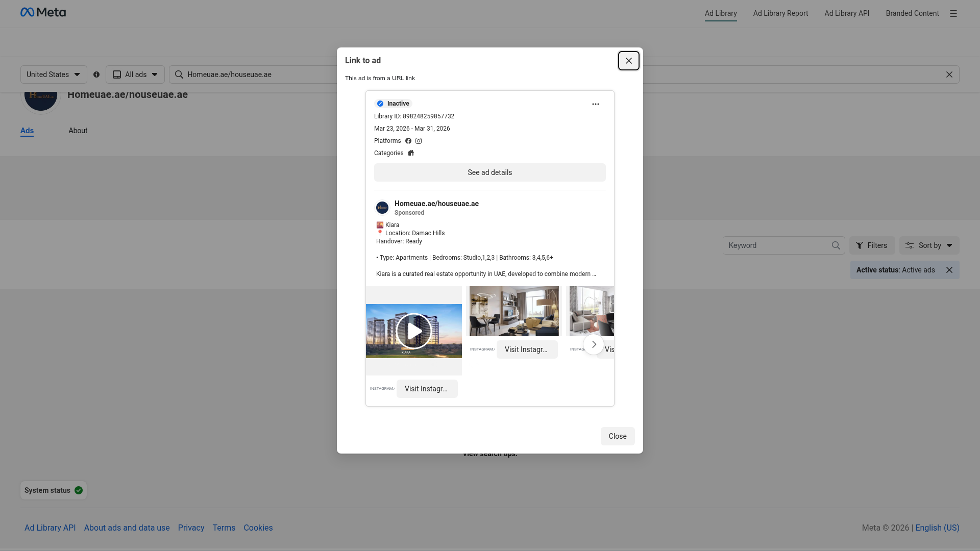Click the See ad details button
This screenshot has width=980, height=551.
tap(490, 172)
